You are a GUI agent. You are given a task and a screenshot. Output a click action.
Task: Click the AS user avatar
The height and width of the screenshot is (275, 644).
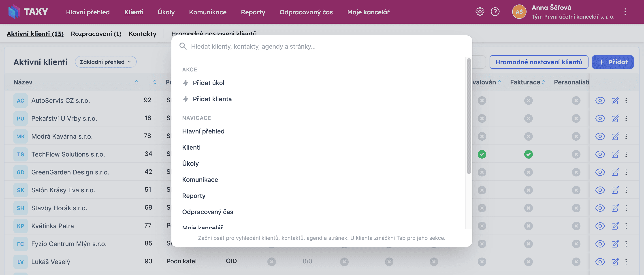519,11
